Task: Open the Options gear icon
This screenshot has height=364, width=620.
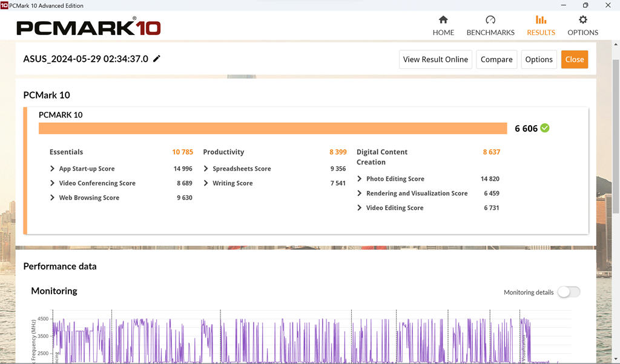Action: click(x=582, y=20)
